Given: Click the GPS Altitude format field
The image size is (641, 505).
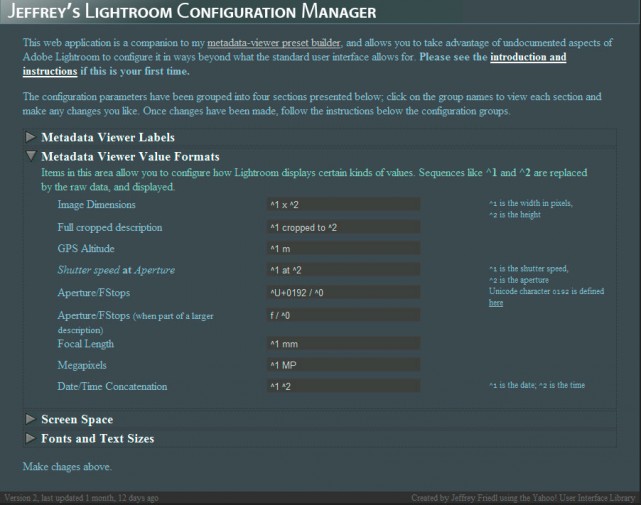Looking at the screenshot, I should 343,249.
